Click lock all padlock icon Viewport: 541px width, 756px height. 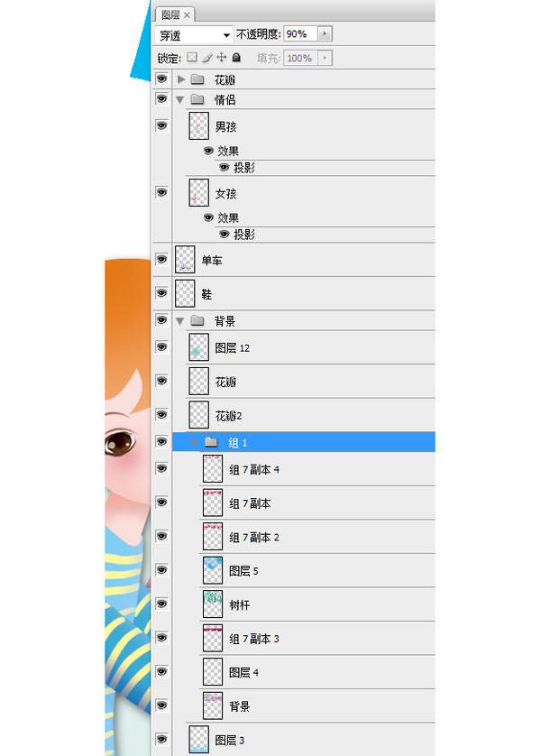coord(236,58)
